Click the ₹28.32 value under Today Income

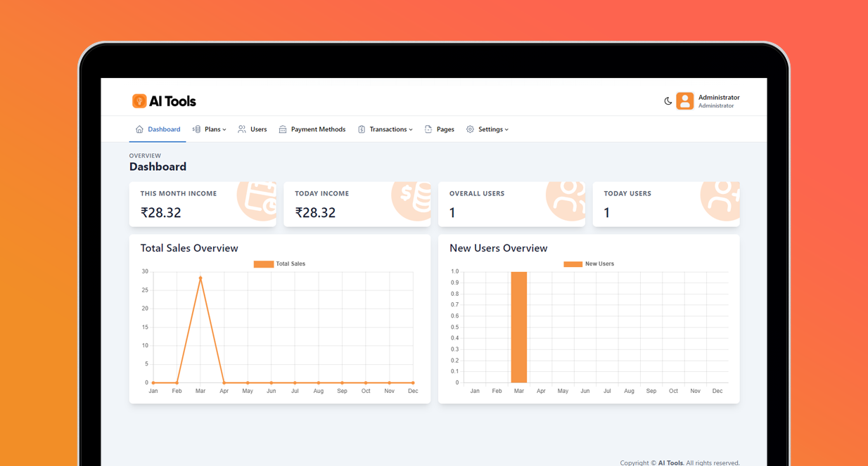pyautogui.click(x=315, y=212)
